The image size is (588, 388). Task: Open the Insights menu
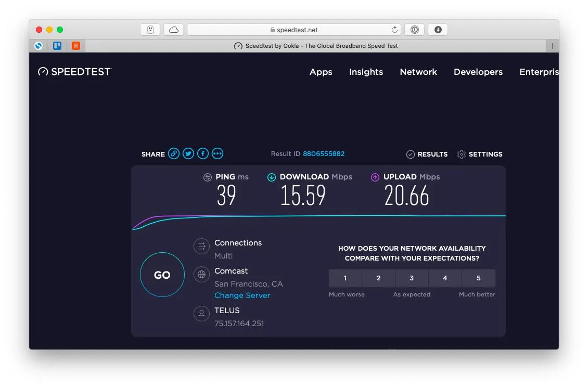[x=366, y=72]
